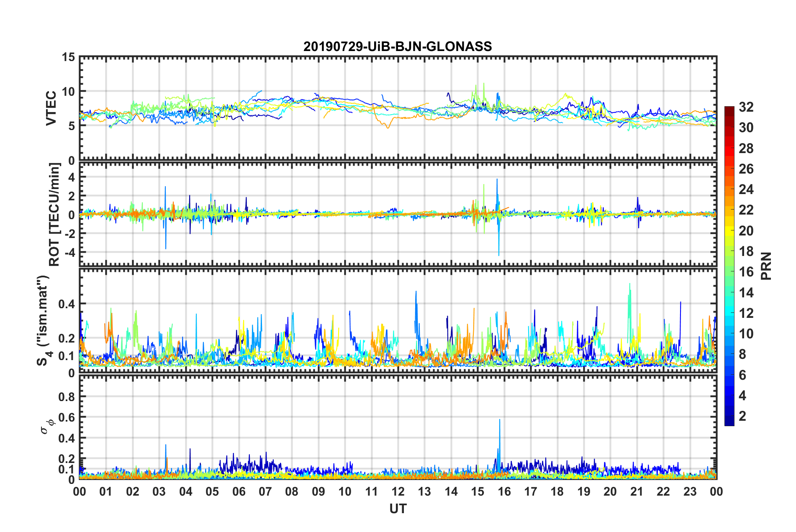The image size is (796, 532).
Task: Click the leftmost 00 hour label
Action: [80, 491]
